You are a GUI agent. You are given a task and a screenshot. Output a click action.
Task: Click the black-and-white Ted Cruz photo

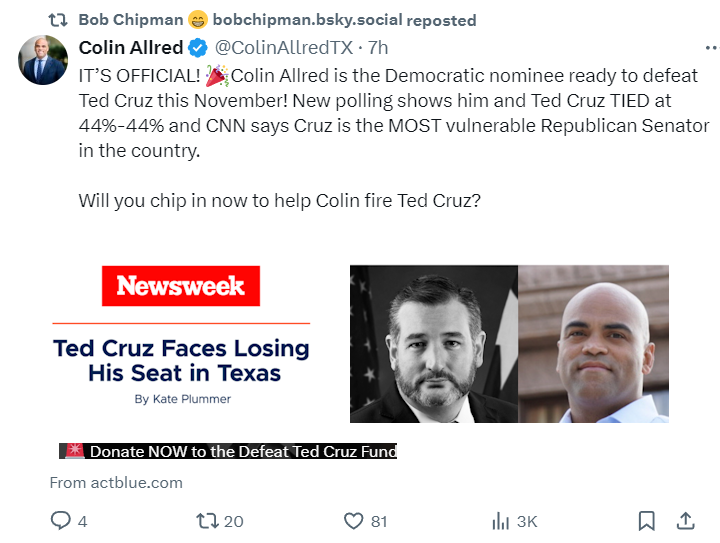click(433, 344)
